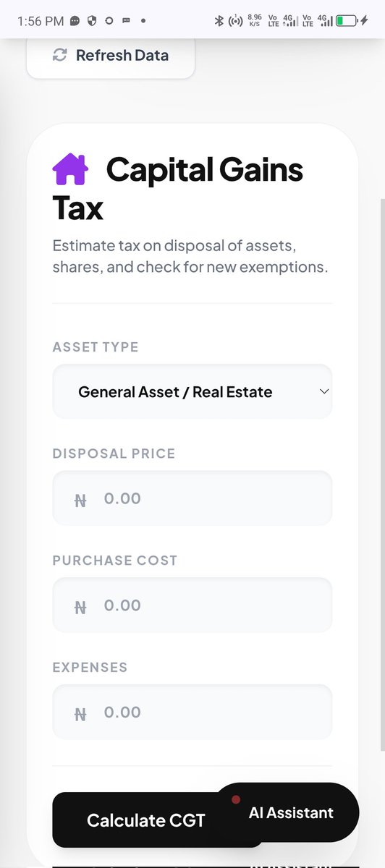Focus the Disposal Price input field
This screenshot has height=868, width=385.
click(192, 498)
